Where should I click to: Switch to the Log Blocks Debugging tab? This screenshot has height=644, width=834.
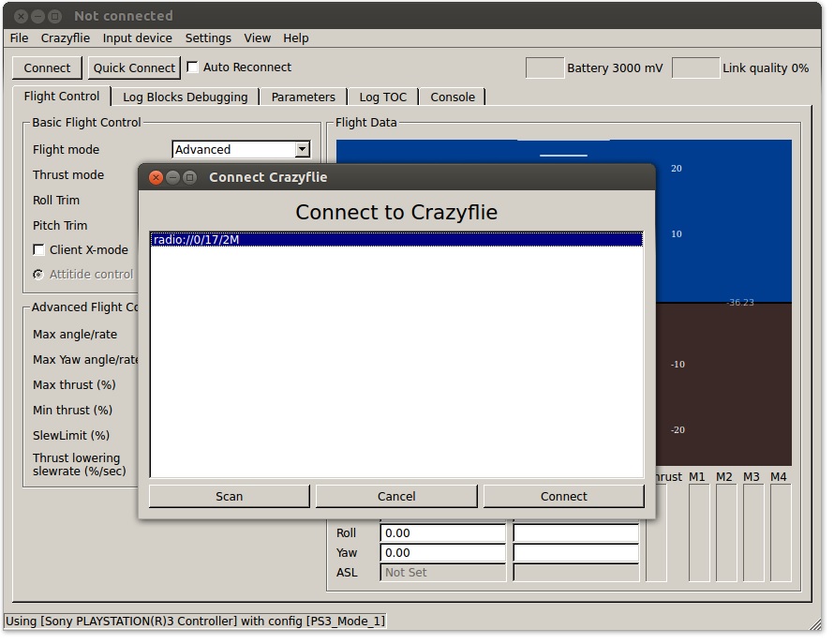[186, 97]
